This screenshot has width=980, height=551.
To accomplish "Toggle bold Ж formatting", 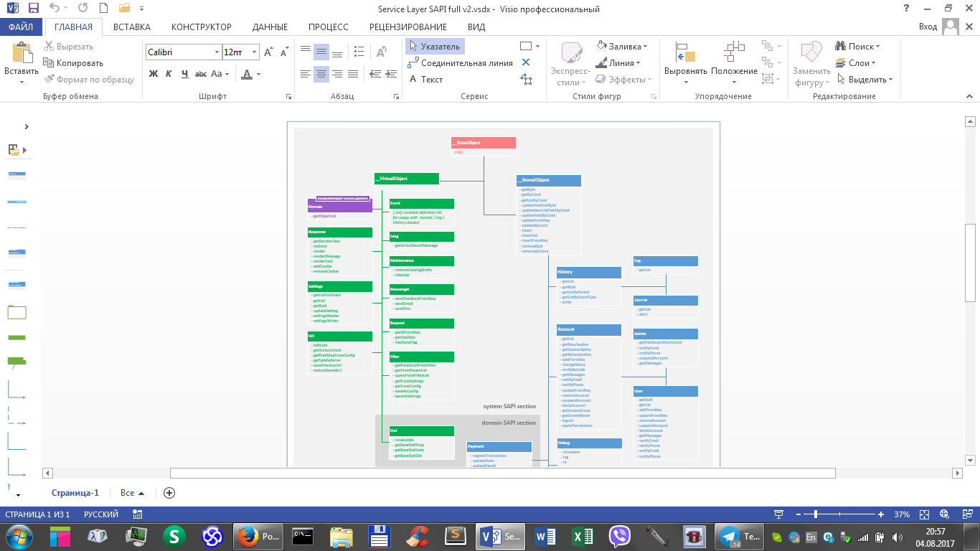I will click(x=153, y=74).
